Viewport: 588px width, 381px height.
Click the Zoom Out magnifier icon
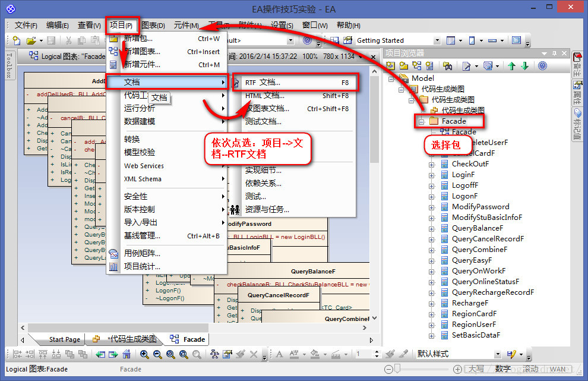tap(157, 354)
